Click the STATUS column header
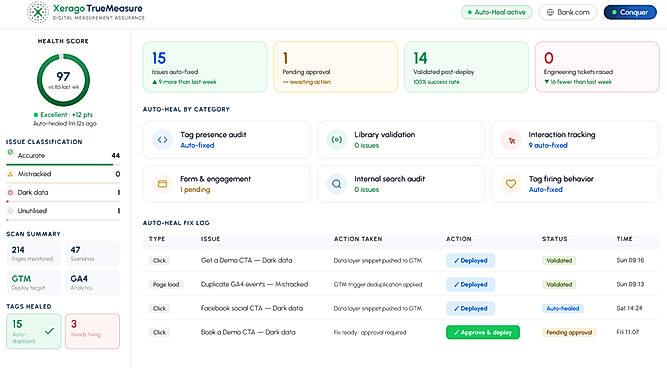This screenshot has width=667, height=368. click(x=555, y=239)
